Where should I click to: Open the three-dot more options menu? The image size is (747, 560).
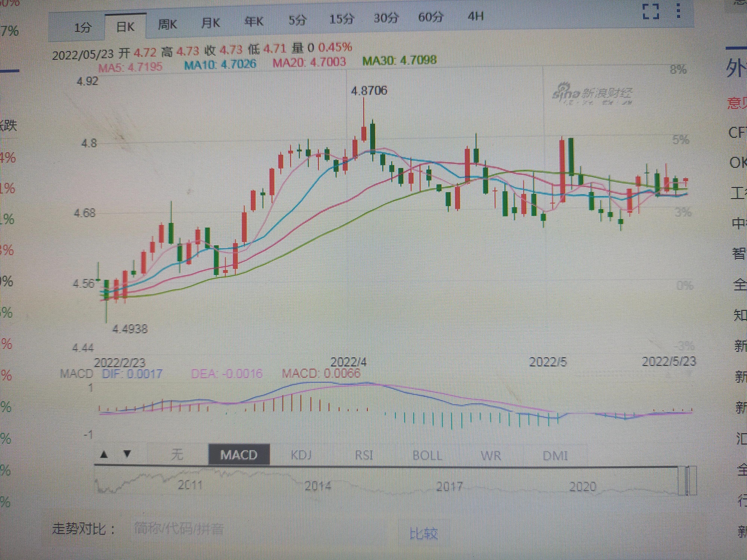point(678,11)
